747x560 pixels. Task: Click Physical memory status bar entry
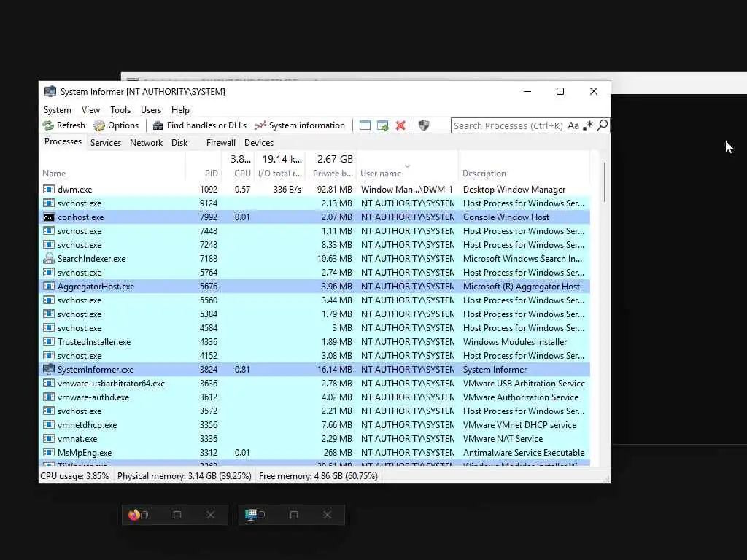click(185, 475)
